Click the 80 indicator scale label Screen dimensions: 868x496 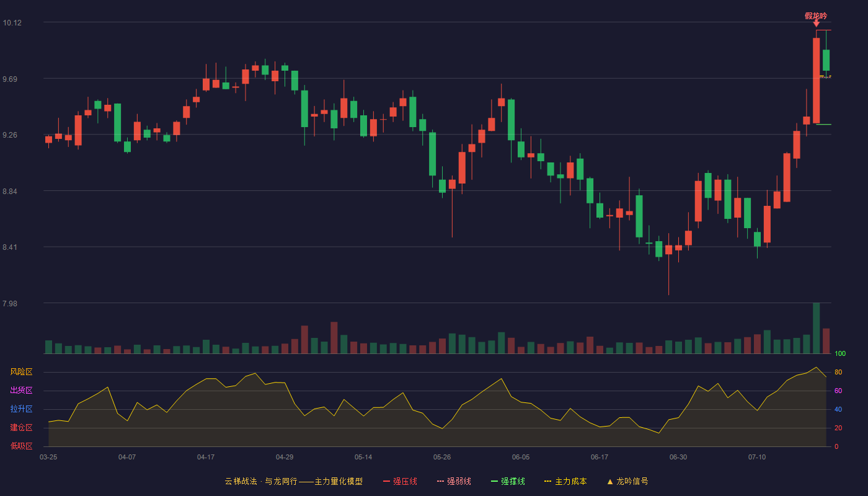(838, 372)
